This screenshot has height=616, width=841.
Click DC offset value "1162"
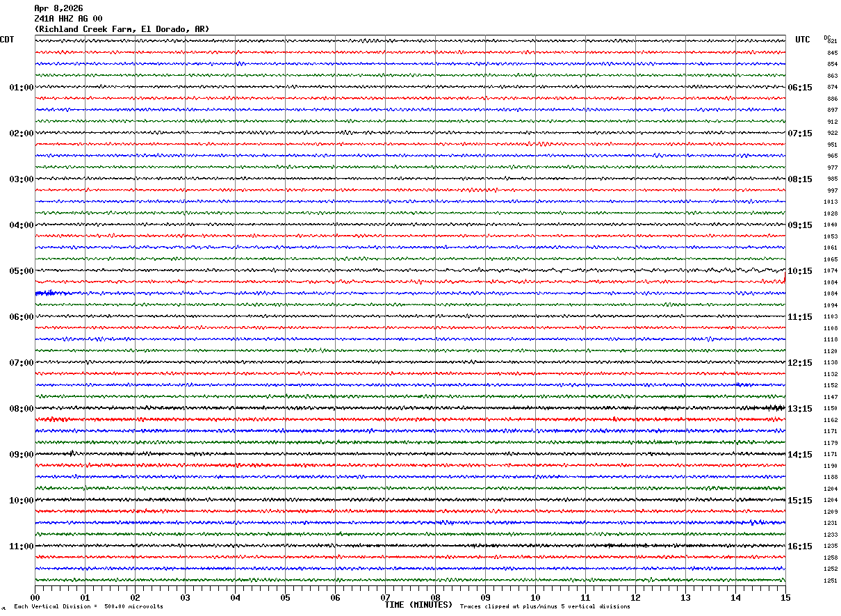pos(831,420)
